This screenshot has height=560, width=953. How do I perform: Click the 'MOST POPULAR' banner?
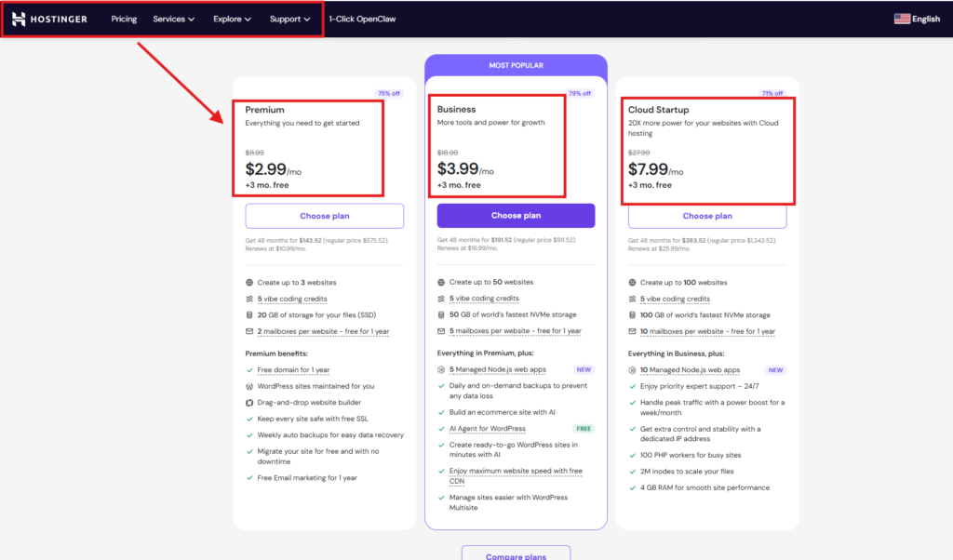pos(516,66)
